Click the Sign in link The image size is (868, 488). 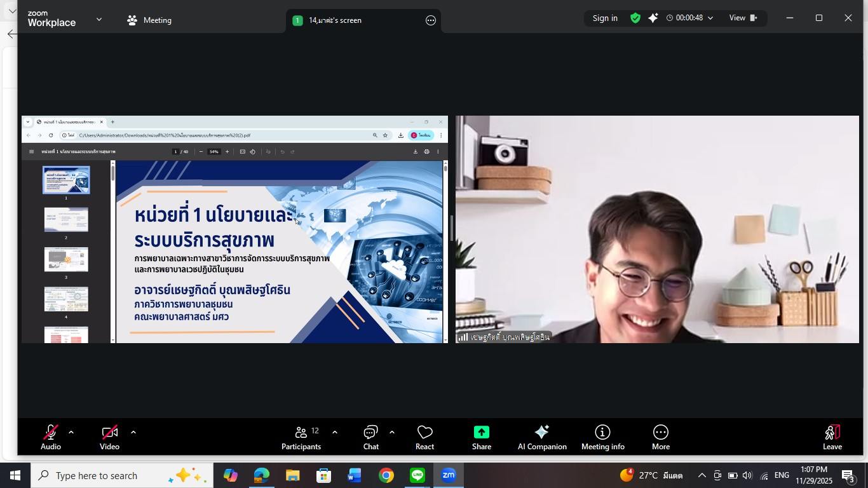click(x=604, y=18)
